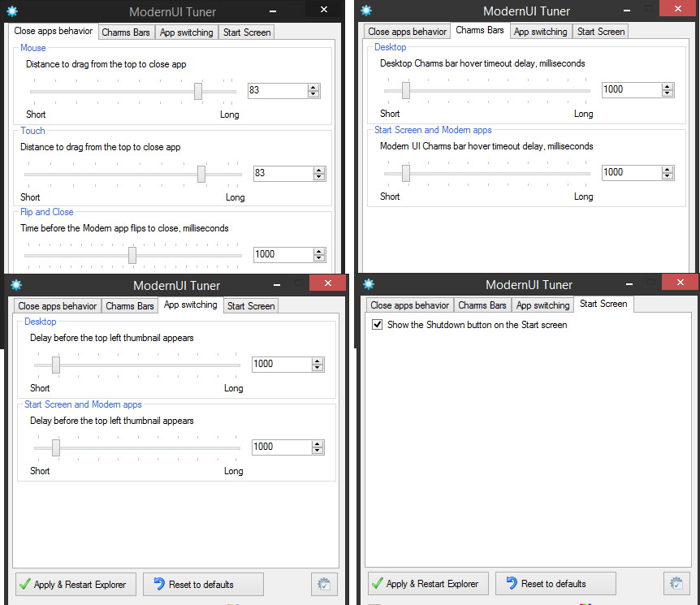Click the Touch drag distance slider thumb
The image size is (700, 605).
click(x=201, y=174)
